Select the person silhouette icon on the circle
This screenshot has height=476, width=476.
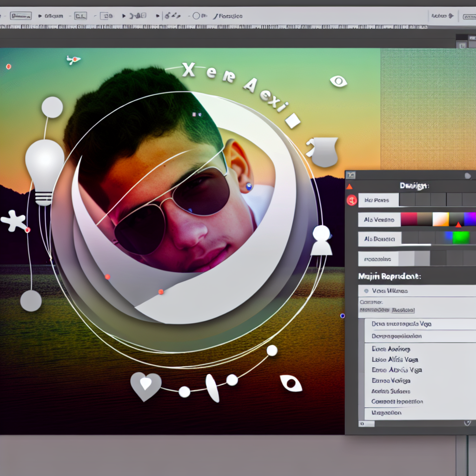pos(321,240)
